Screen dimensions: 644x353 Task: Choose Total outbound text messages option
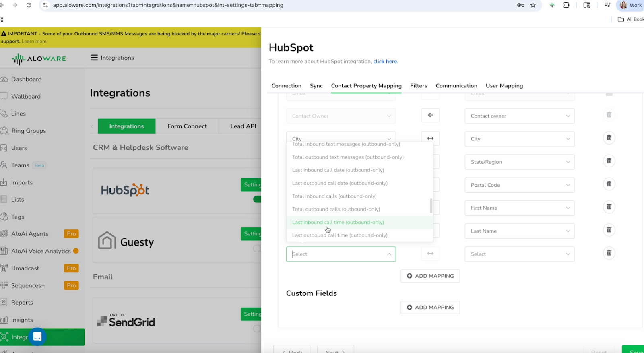(359, 157)
